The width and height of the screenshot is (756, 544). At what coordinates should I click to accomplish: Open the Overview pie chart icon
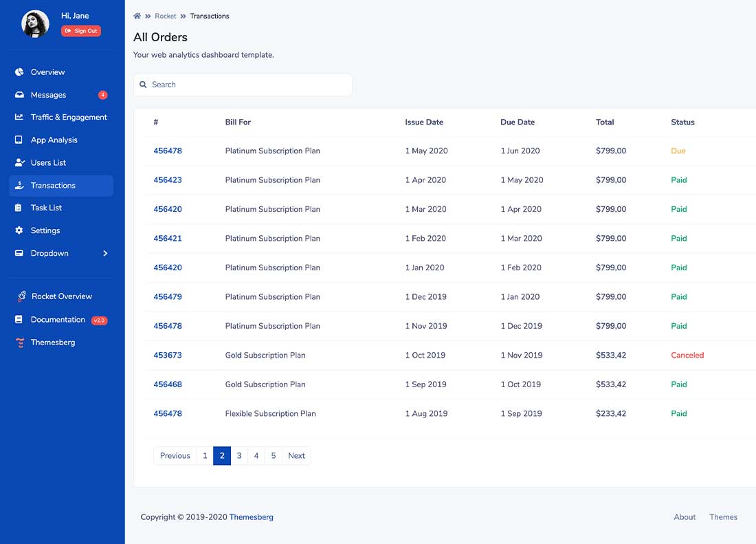(18, 72)
